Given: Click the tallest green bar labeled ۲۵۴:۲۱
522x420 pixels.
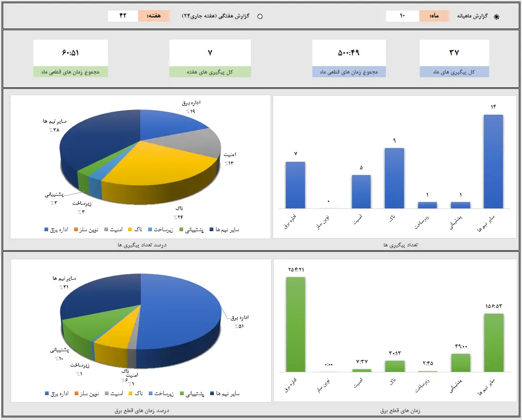Looking at the screenshot, I should tap(295, 324).
